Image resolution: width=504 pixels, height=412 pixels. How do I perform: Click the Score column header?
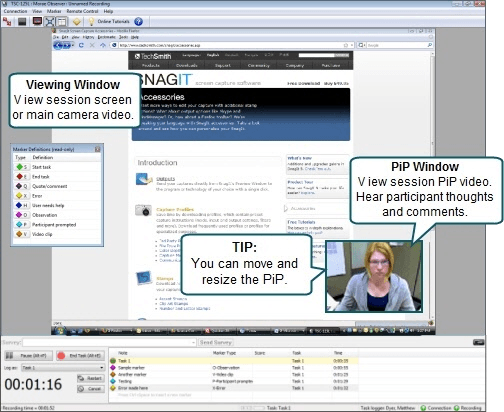tap(260, 353)
